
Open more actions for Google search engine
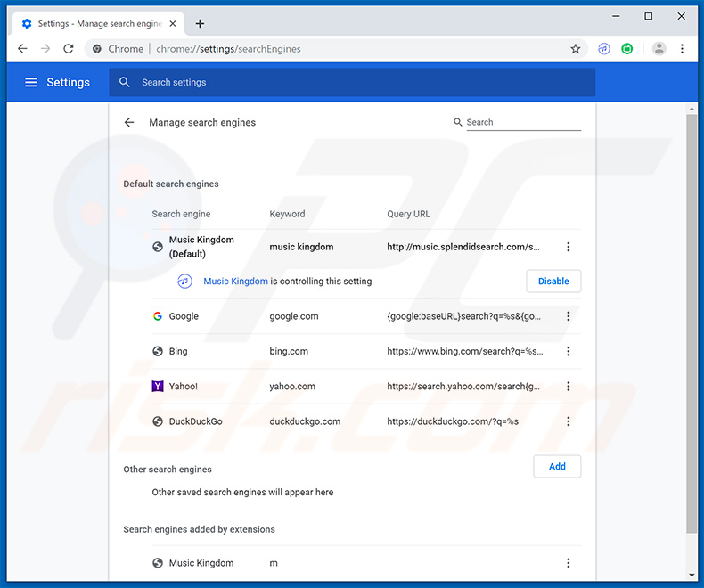tap(569, 316)
